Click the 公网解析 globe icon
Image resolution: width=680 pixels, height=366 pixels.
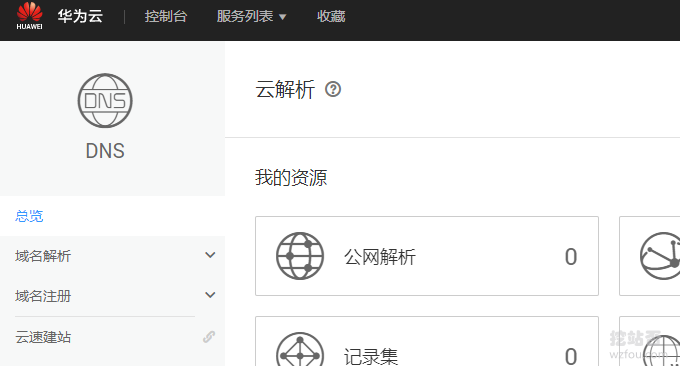[300, 256]
